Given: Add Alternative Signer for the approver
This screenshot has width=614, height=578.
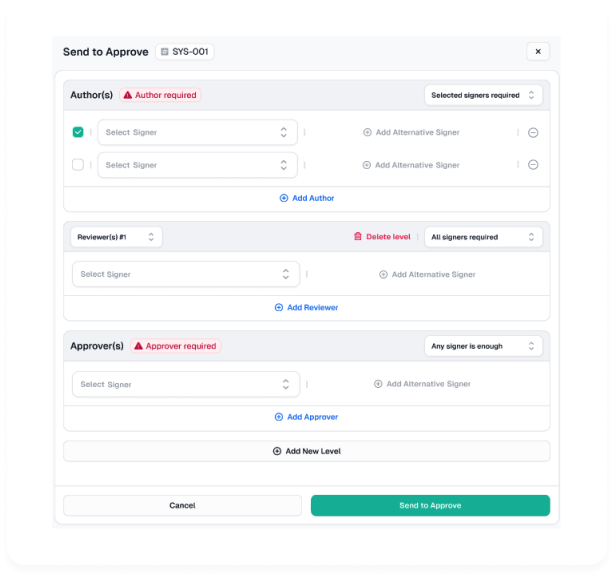Looking at the screenshot, I should [422, 384].
